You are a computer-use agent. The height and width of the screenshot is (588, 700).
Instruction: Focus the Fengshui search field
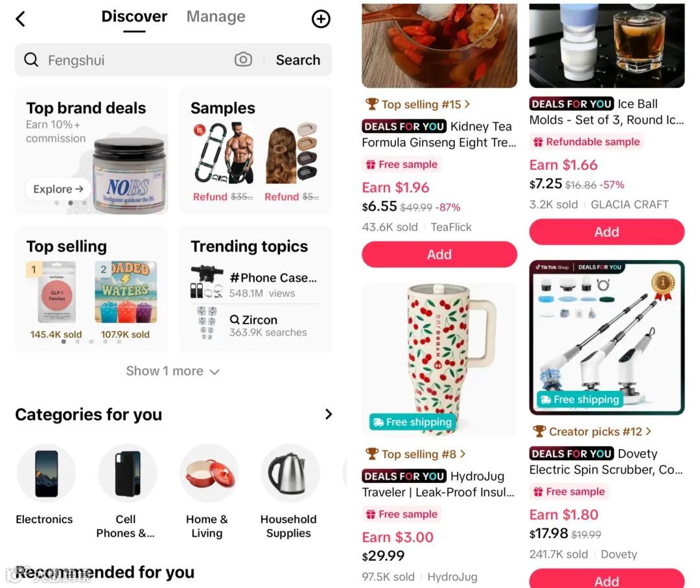tap(139, 60)
